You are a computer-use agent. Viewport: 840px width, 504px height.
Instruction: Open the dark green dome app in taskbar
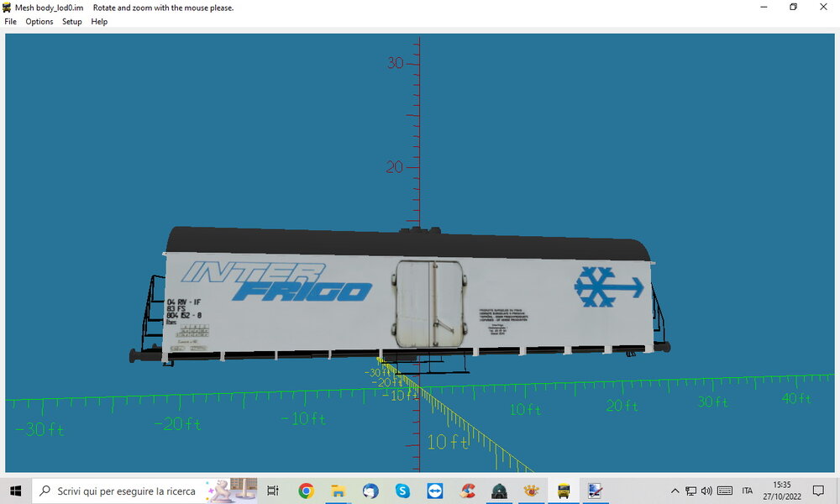tap(499, 491)
